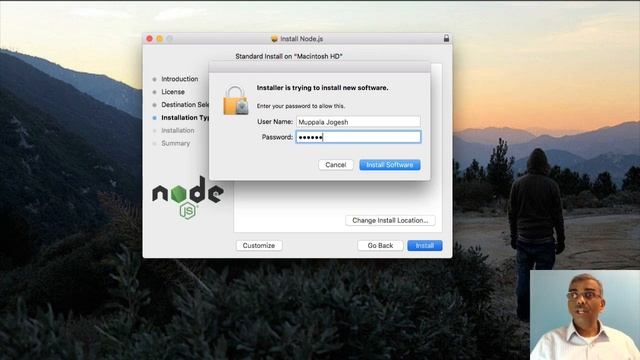Click the Node.js logo in installer sidebar

188,198
